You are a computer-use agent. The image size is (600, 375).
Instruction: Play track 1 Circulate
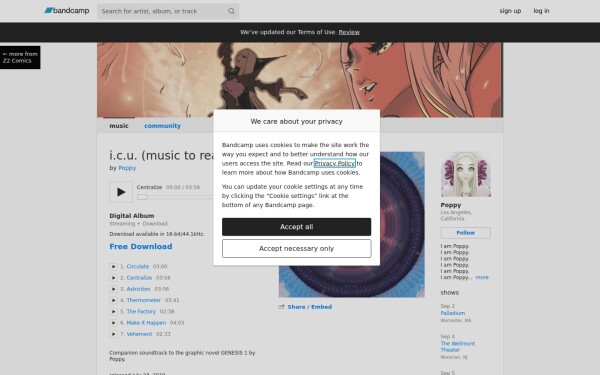click(x=114, y=267)
